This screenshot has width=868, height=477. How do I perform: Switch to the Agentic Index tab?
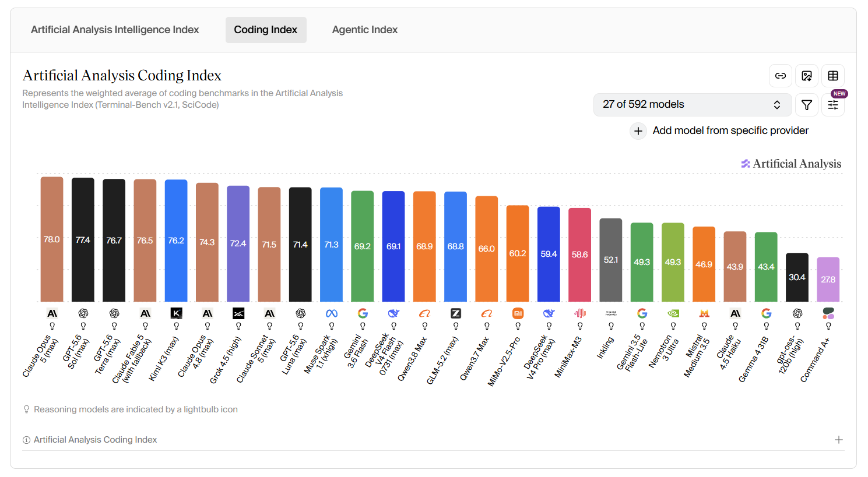tap(365, 30)
